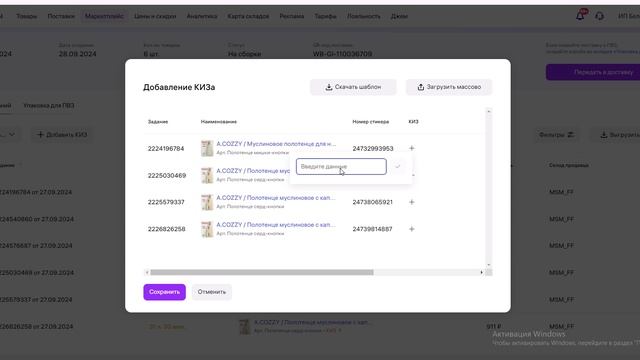Image resolution: width=640 pixels, height=360 pixels.
Task: Open product link in row 2225579337
Action: click(276, 198)
